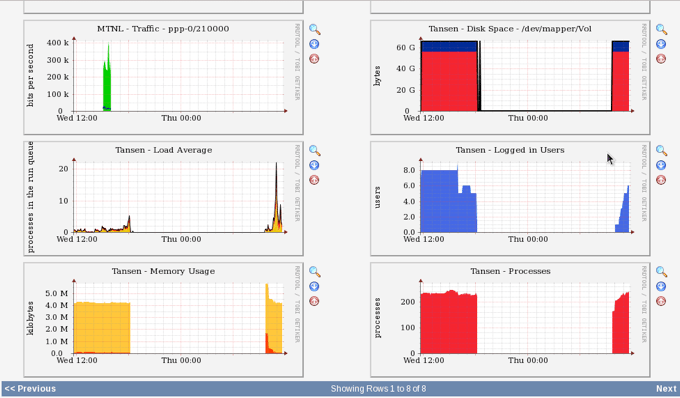
Task: Click blue down-arrow icon beside Load Average graph
Action: (314, 165)
